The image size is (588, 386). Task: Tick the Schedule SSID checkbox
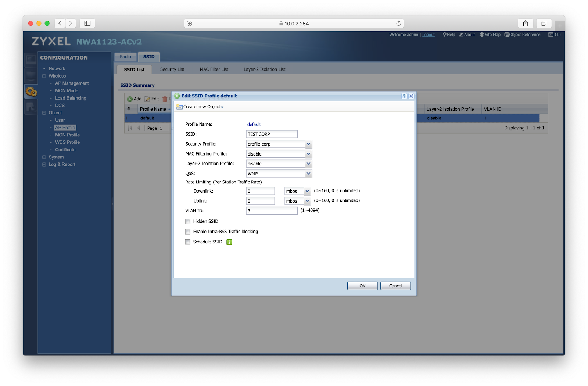pos(188,242)
